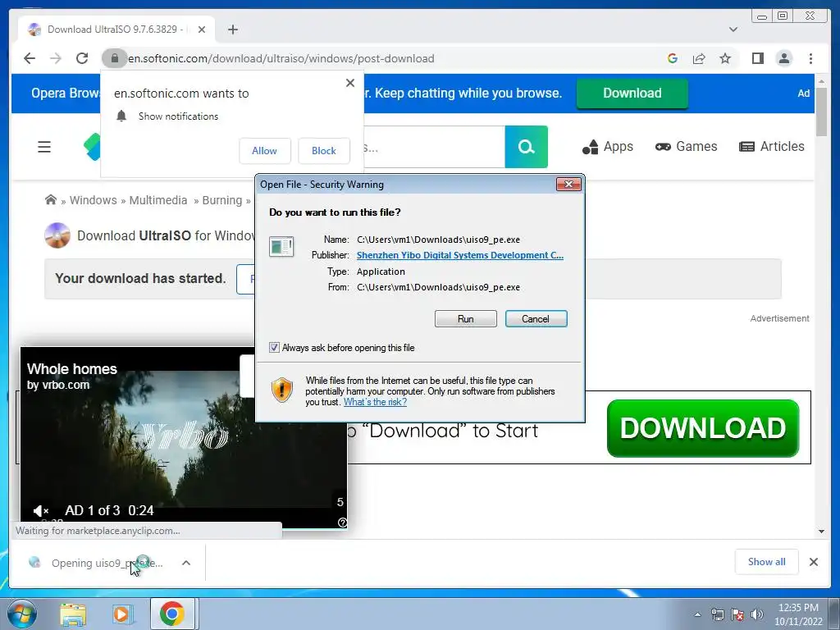This screenshot has width=840, height=630.
Task: Dismiss the notification permission popup
Action: point(349,83)
